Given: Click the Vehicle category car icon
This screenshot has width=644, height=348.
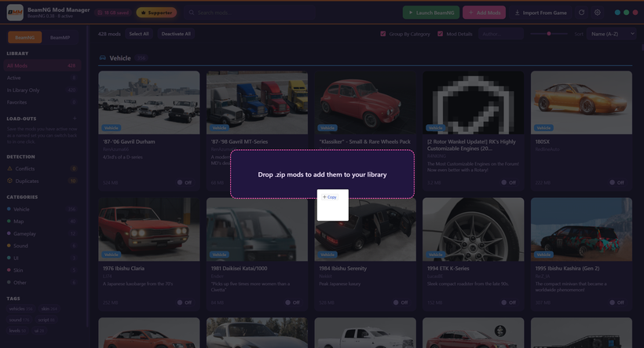Looking at the screenshot, I should 103,58.
